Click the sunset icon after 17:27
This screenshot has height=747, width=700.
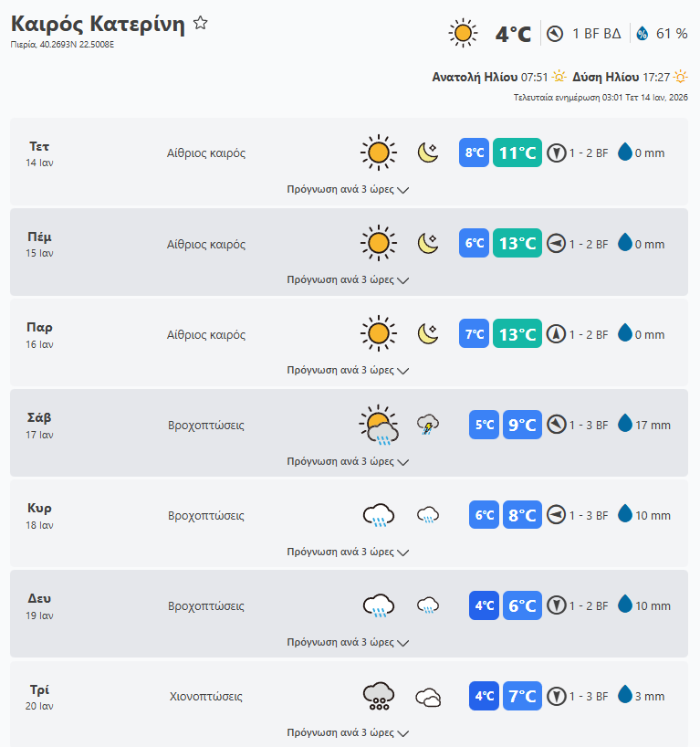click(681, 78)
